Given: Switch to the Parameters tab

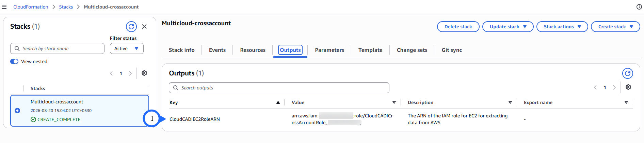Looking at the screenshot, I should [x=329, y=50].
